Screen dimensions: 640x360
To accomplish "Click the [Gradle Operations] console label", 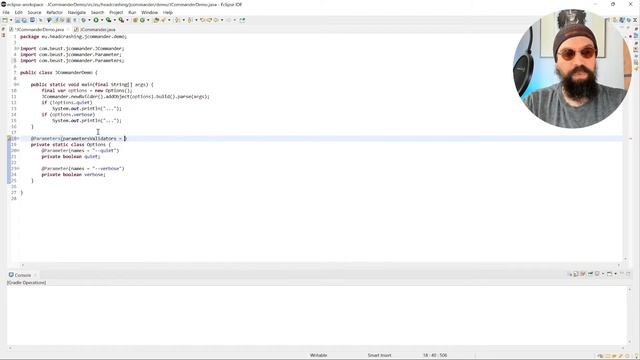I will [x=27, y=282].
